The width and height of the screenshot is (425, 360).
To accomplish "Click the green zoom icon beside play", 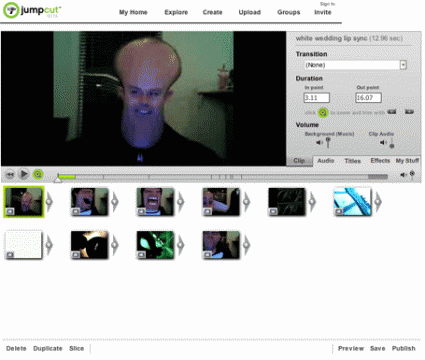I will click(38, 174).
